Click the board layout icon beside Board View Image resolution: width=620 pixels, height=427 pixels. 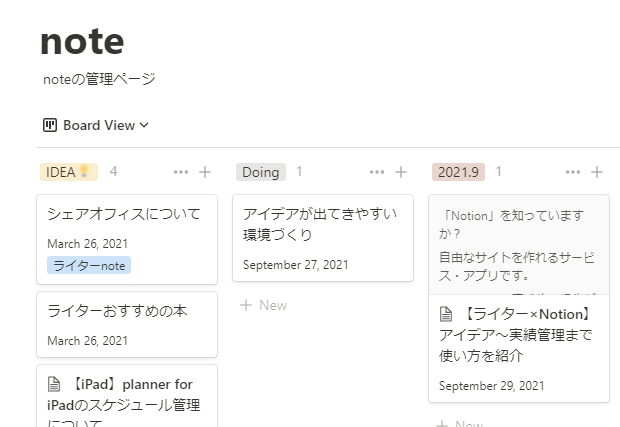click(50, 125)
